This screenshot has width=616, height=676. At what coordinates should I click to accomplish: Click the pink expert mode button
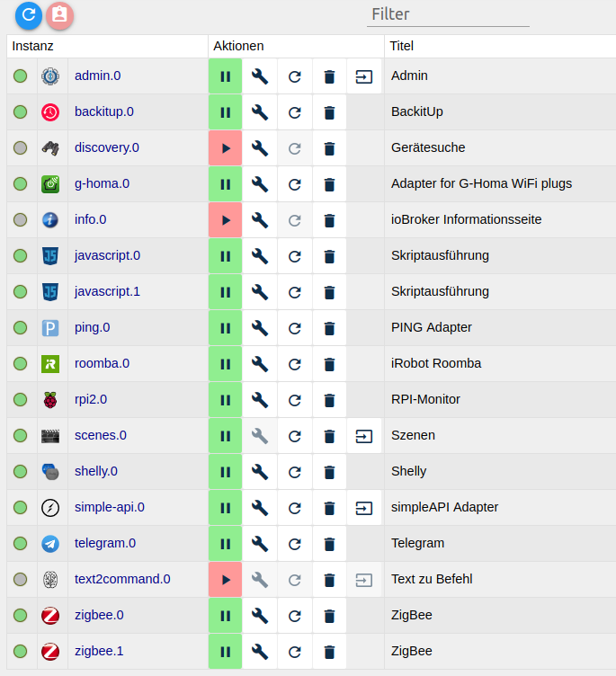(x=59, y=15)
